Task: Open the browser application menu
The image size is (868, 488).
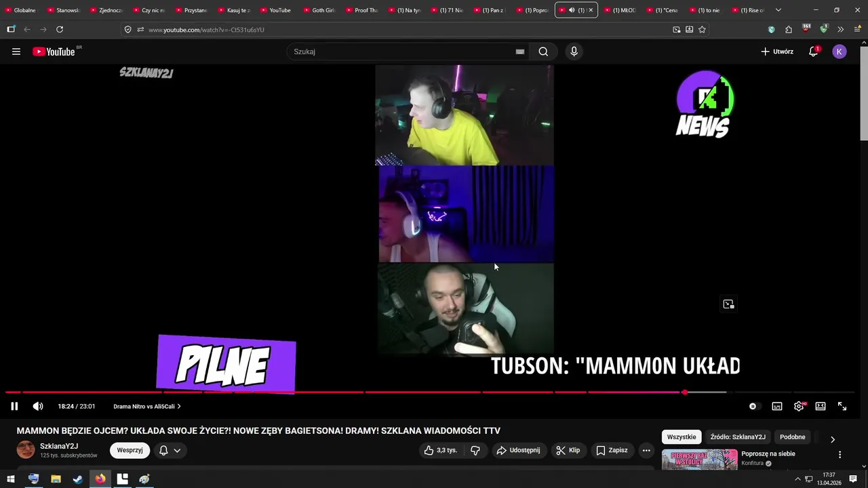Action: [x=857, y=30]
